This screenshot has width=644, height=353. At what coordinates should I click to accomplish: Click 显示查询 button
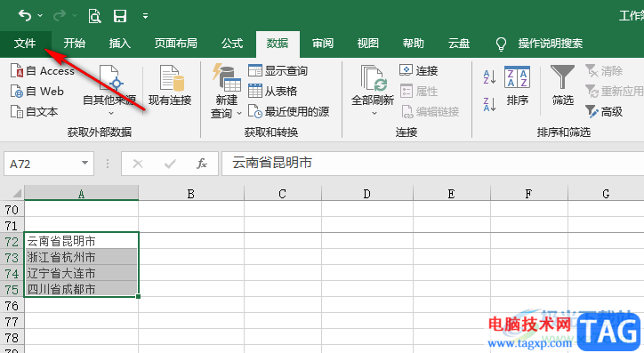pyautogui.click(x=278, y=70)
